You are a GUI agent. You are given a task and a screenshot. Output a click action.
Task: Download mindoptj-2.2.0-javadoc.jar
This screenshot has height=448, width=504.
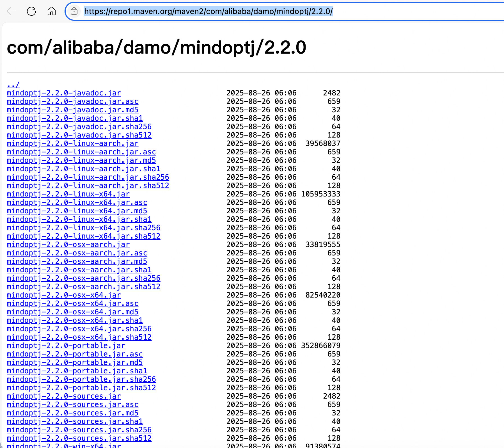pos(64,93)
